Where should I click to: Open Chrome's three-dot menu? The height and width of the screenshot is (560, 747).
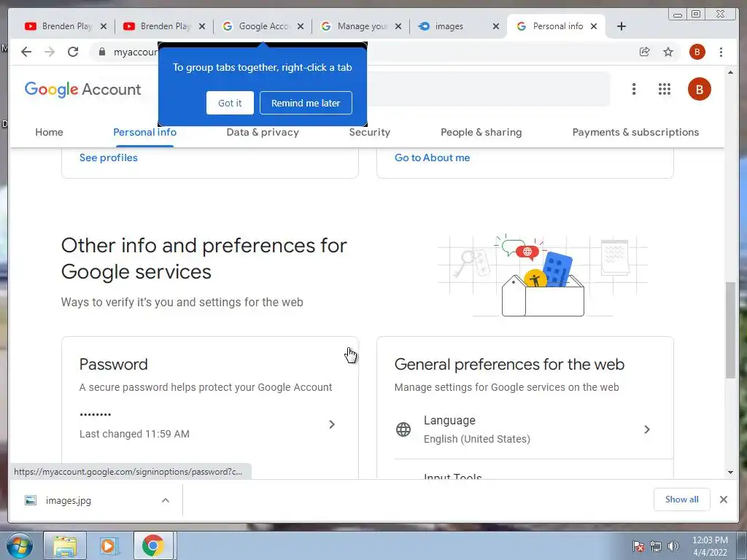(x=721, y=52)
